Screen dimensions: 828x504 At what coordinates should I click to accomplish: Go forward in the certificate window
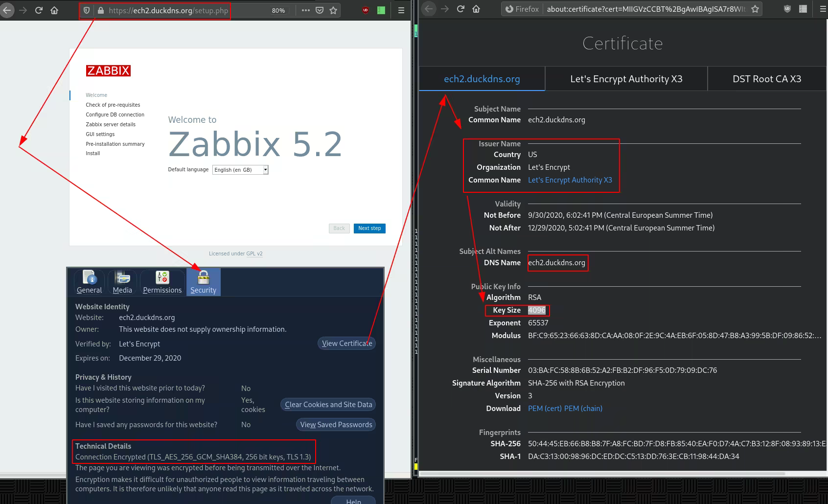445,9
